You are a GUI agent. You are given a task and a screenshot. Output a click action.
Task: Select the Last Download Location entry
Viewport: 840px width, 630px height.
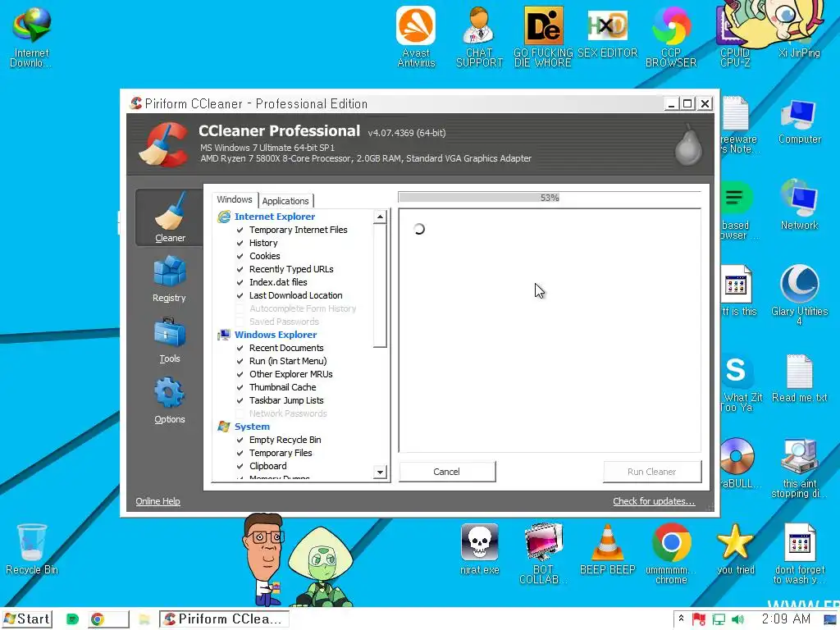295,295
